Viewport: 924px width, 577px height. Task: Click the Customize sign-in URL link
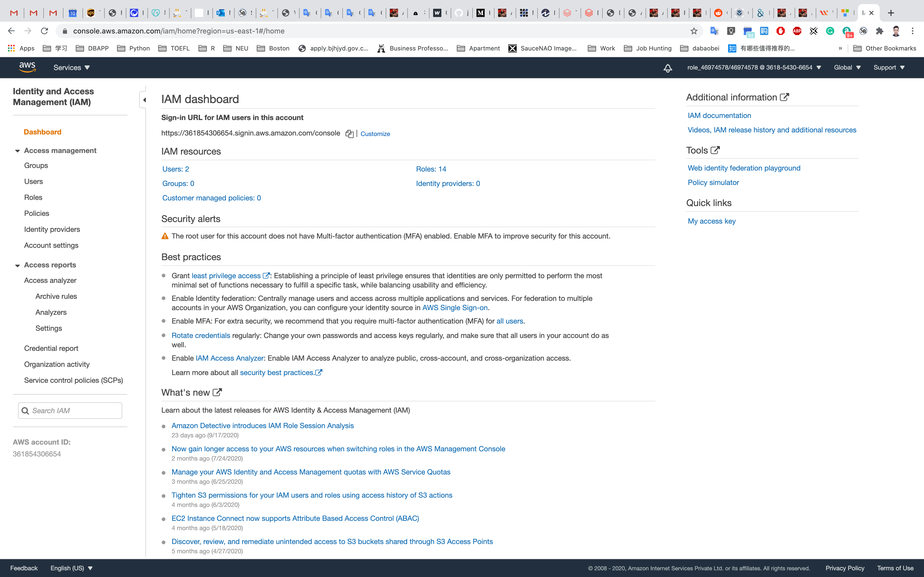pyautogui.click(x=375, y=134)
